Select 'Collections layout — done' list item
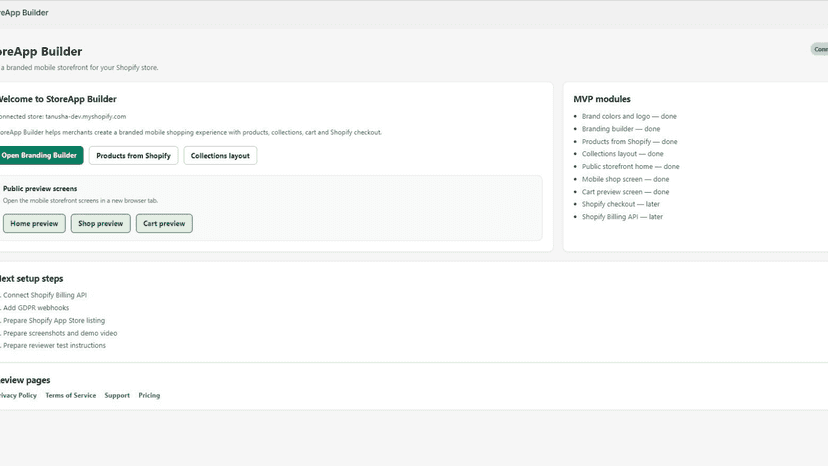Viewport: 828px width, 466px height. click(x=623, y=154)
